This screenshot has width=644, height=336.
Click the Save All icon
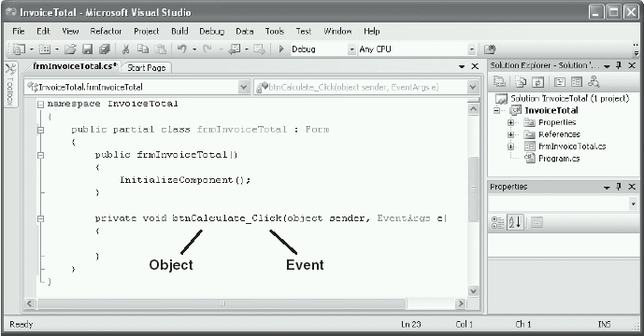coord(105,49)
